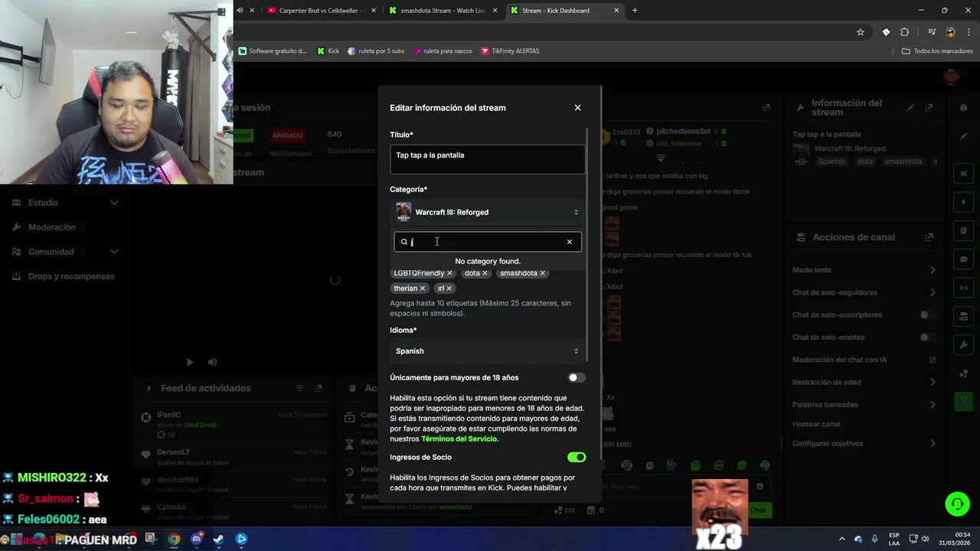Open Software gratuito bookmark

click(x=273, y=51)
